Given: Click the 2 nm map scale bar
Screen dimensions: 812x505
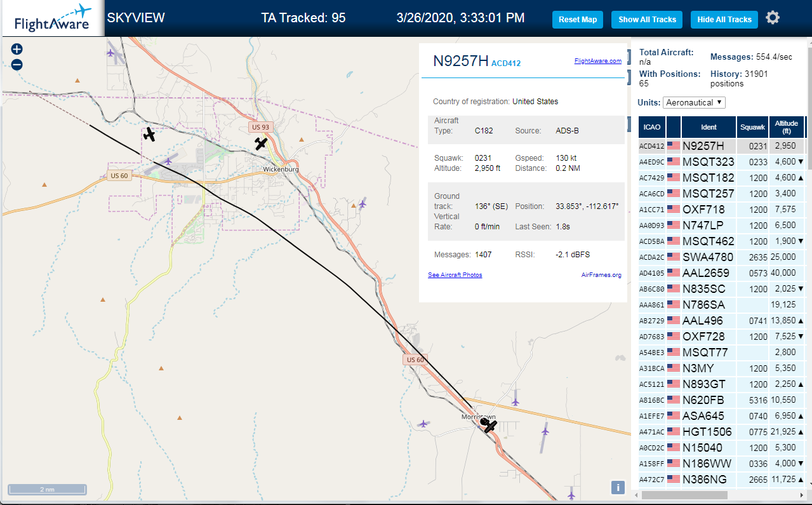Looking at the screenshot, I should (48, 489).
